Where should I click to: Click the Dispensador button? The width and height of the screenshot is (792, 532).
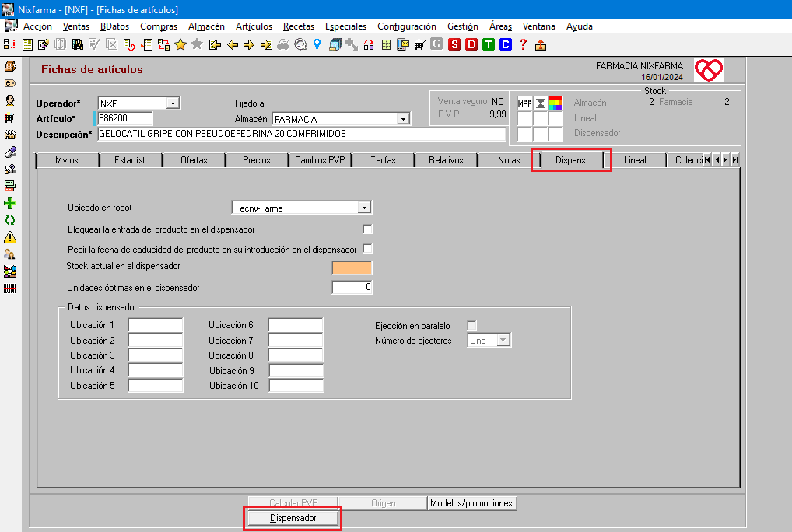(x=293, y=518)
